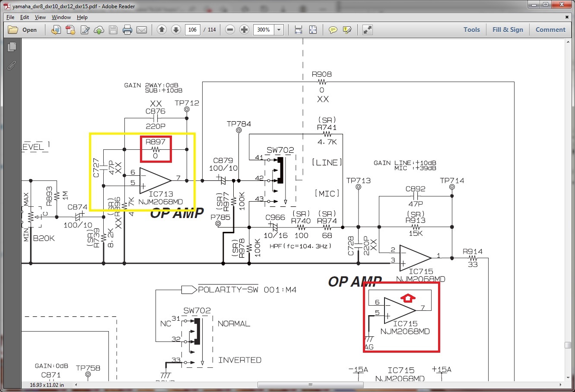575x392 pixels.
Task: Click the Save floppy disk icon
Action: click(113, 30)
